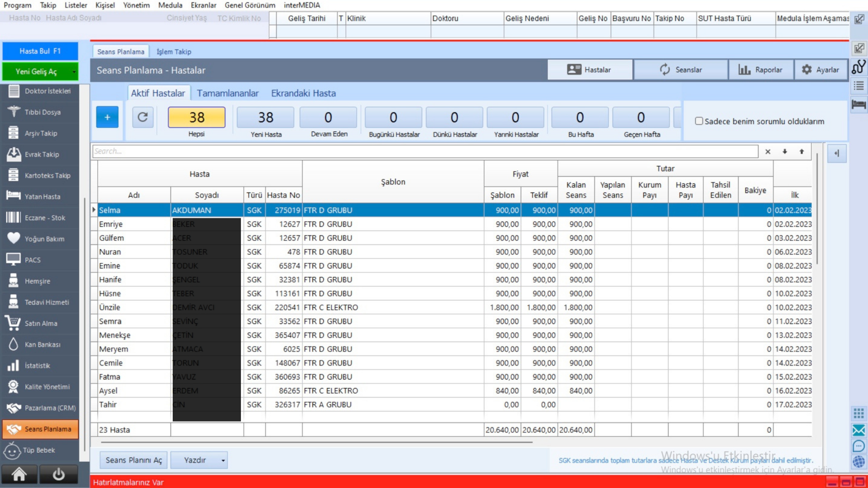Click the power icon at bottom left
This screenshot has width=868, height=488.
click(58, 474)
